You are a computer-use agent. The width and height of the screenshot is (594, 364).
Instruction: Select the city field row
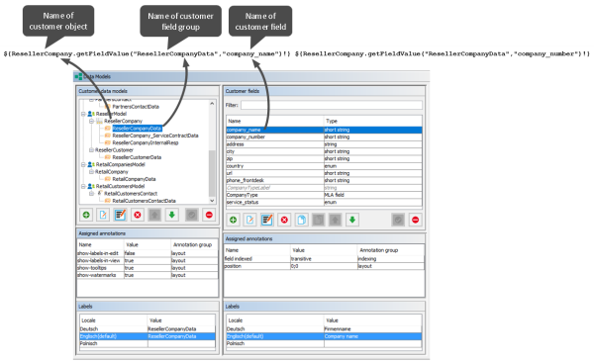click(324, 151)
